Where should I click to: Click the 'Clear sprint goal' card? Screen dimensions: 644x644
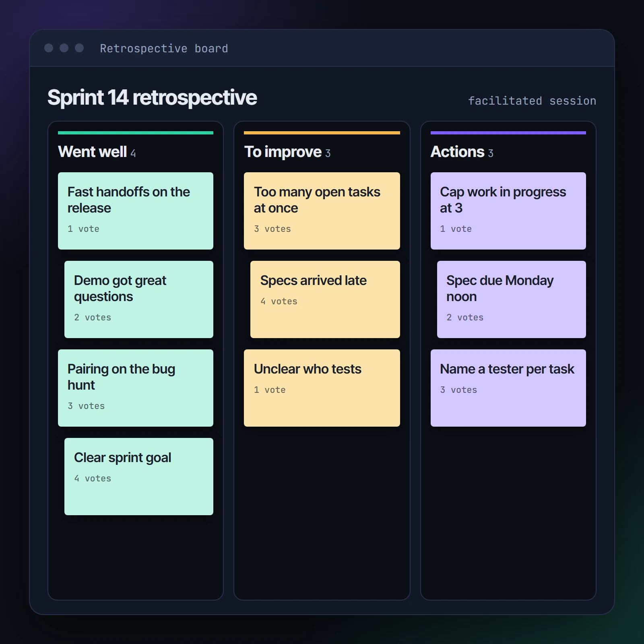tap(139, 477)
